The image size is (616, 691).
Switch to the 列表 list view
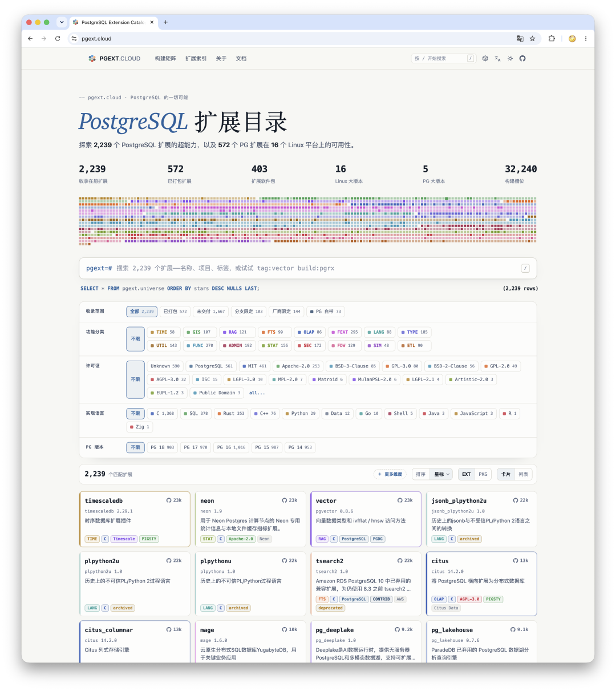point(523,474)
